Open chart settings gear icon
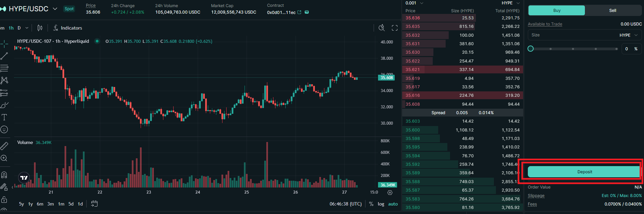This screenshot has height=214, width=644. pyautogui.click(x=390, y=192)
